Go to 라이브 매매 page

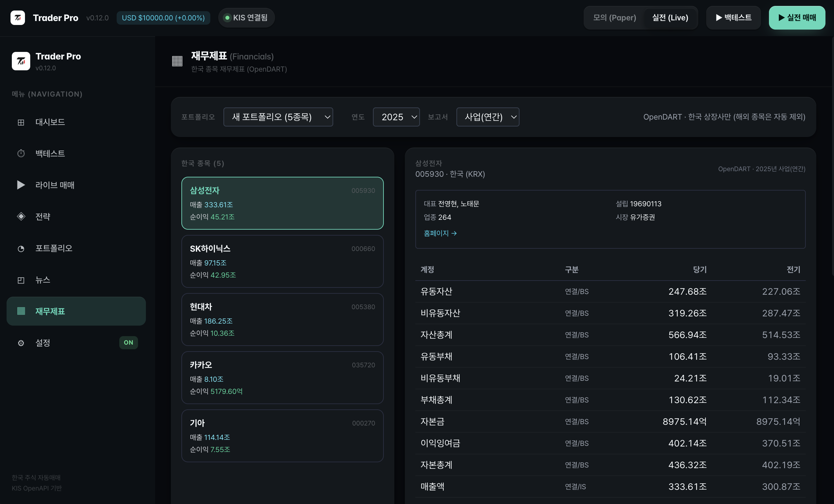coord(76,185)
